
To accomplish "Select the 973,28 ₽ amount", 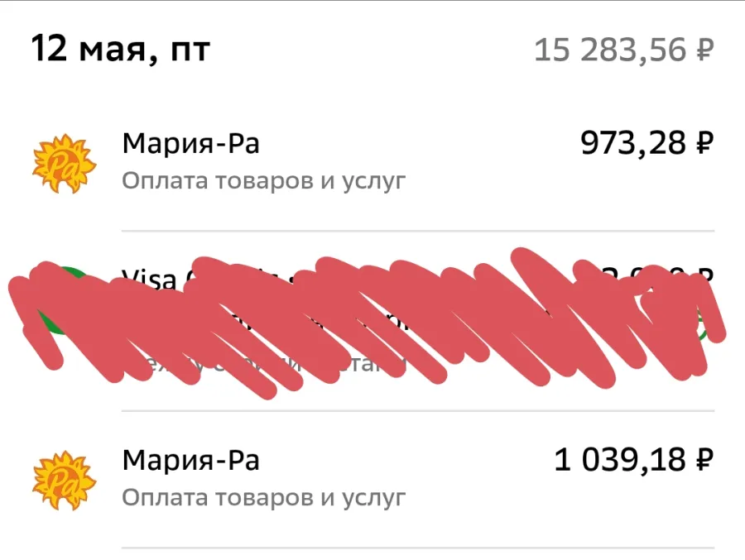I will (647, 142).
